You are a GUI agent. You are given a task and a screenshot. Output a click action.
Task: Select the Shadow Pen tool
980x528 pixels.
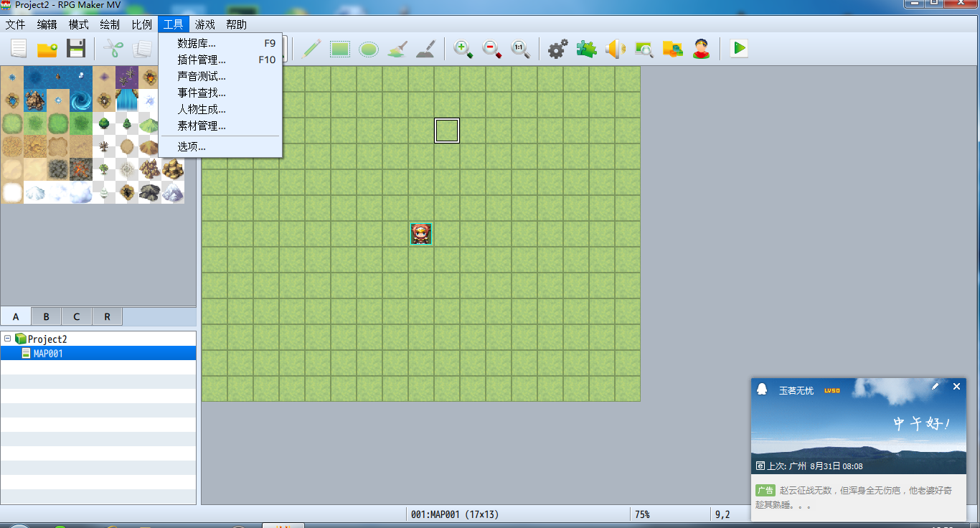(x=425, y=49)
